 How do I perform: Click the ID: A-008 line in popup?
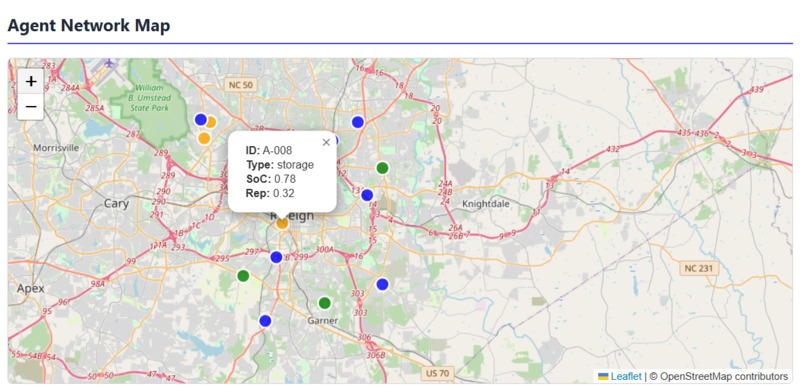click(269, 150)
